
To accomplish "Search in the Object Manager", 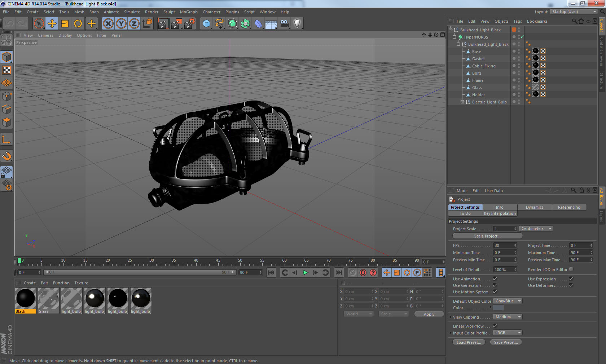I will (574, 21).
